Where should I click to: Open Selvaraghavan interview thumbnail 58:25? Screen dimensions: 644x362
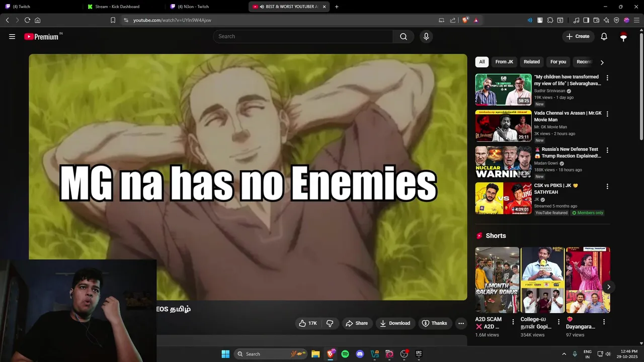point(503,89)
